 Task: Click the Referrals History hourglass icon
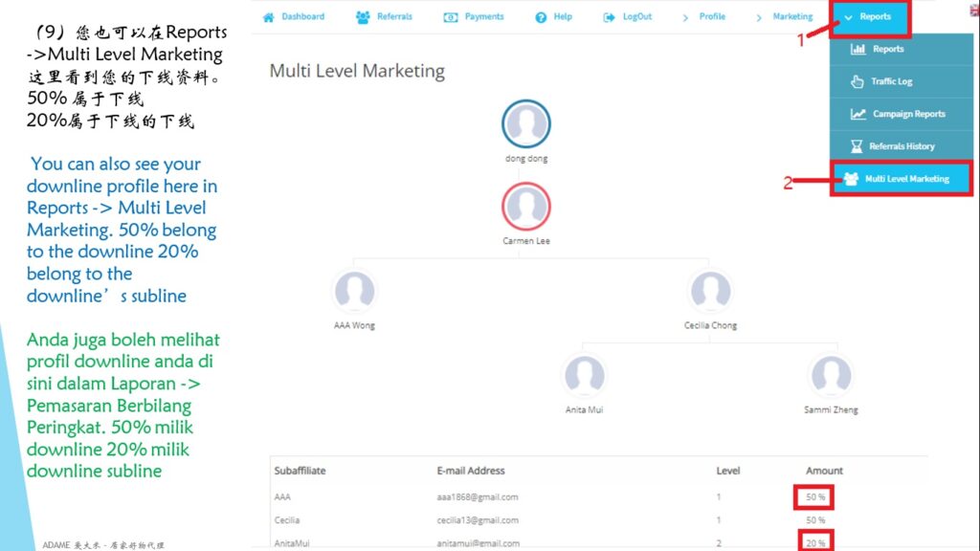(857, 146)
